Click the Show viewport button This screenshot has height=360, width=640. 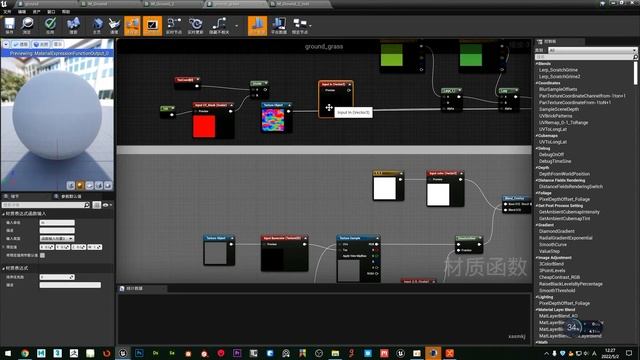[x=58, y=44]
